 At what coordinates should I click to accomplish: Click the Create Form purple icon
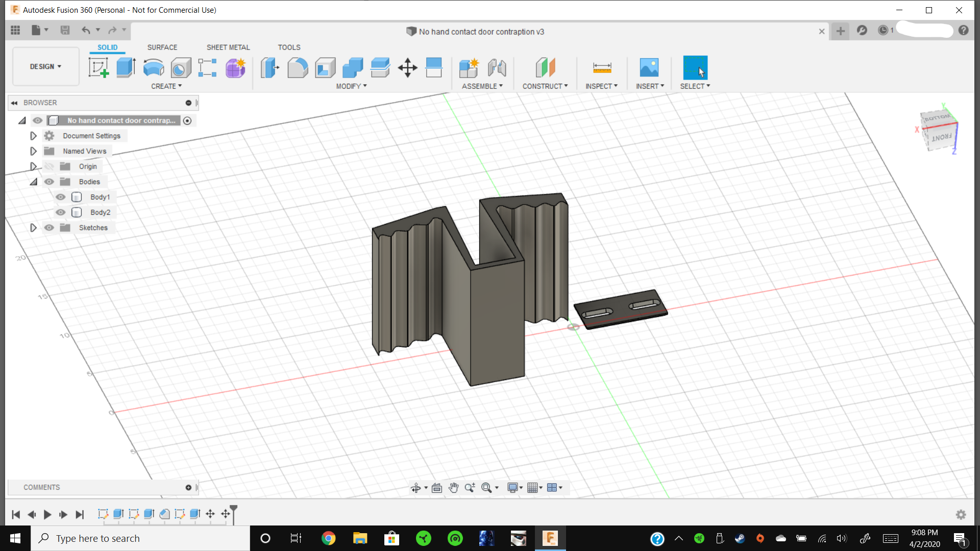point(235,67)
